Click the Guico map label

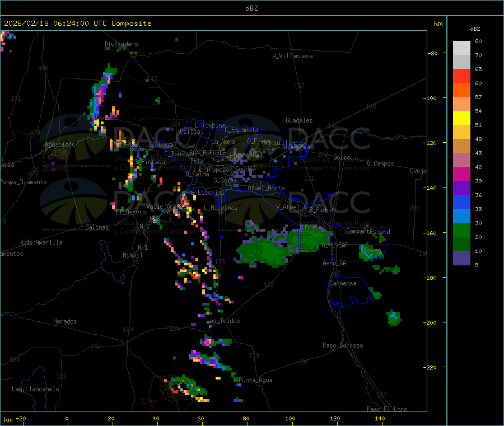pos(342,157)
